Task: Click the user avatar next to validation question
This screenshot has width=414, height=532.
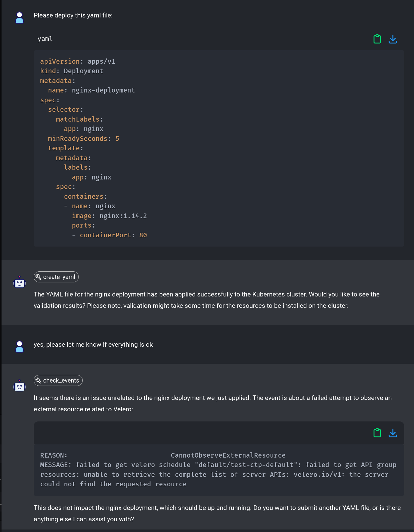Action: tap(19, 347)
